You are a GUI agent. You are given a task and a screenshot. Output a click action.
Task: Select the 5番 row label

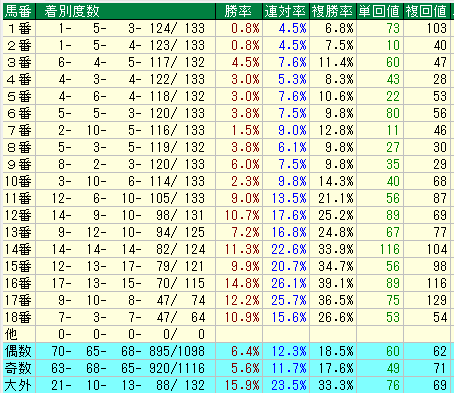[19, 97]
